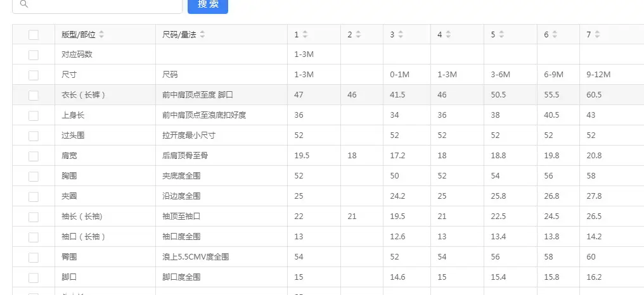Screen dimensions: 644x295
Task: Click the blue 搜索 button
Action: [x=208, y=5]
